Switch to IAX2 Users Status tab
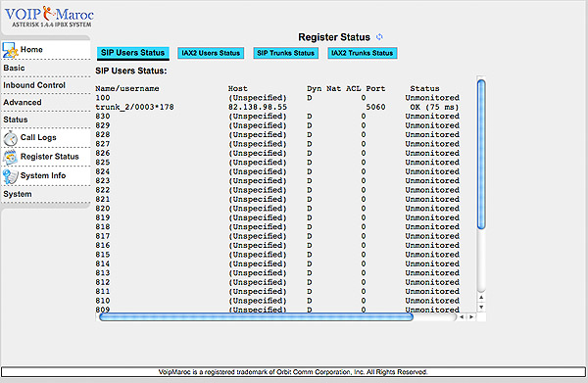 [211, 53]
